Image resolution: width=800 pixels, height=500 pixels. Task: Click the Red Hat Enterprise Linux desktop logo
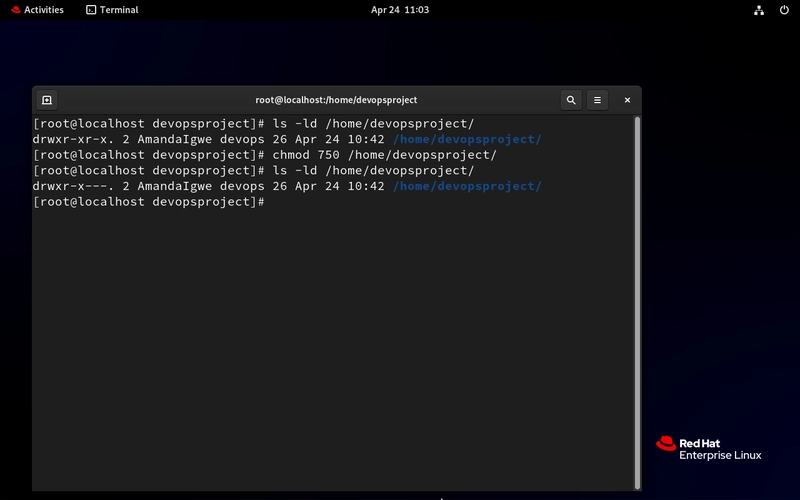tap(708, 448)
